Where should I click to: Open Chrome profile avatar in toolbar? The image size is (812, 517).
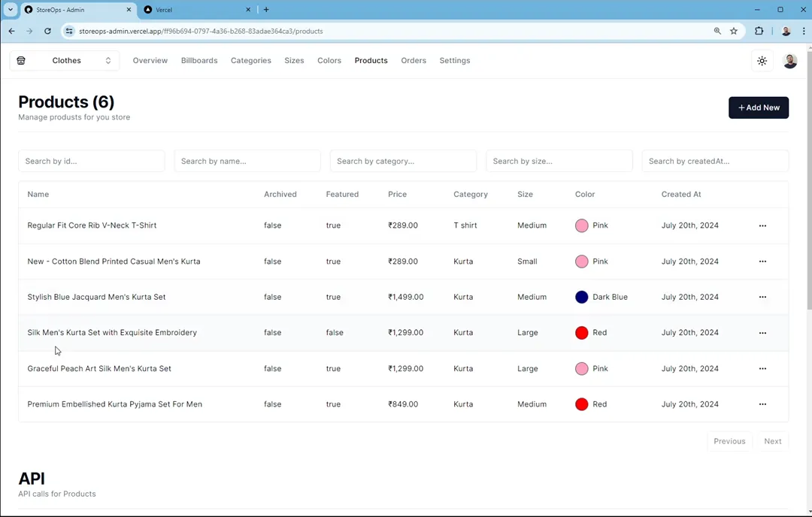786,31
